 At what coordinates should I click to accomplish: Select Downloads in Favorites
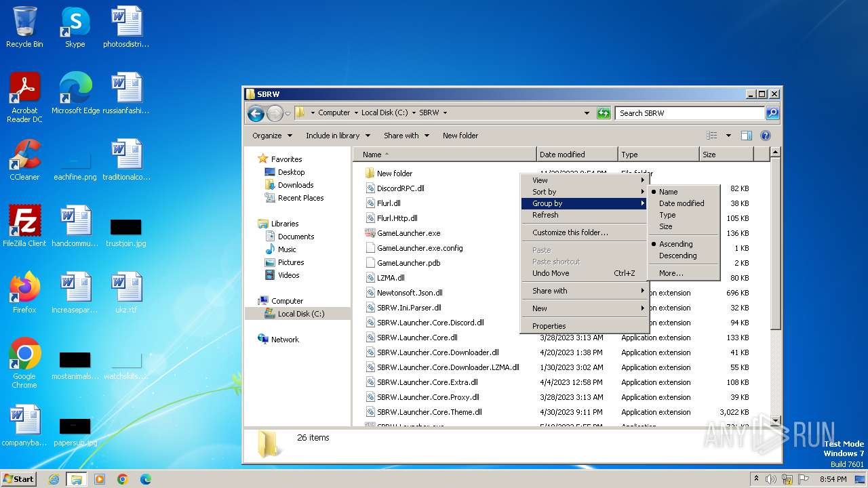[x=296, y=185]
